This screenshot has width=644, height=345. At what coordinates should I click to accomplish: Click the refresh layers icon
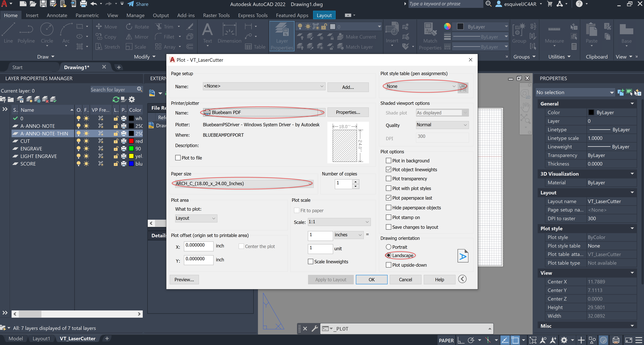(x=116, y=99)
